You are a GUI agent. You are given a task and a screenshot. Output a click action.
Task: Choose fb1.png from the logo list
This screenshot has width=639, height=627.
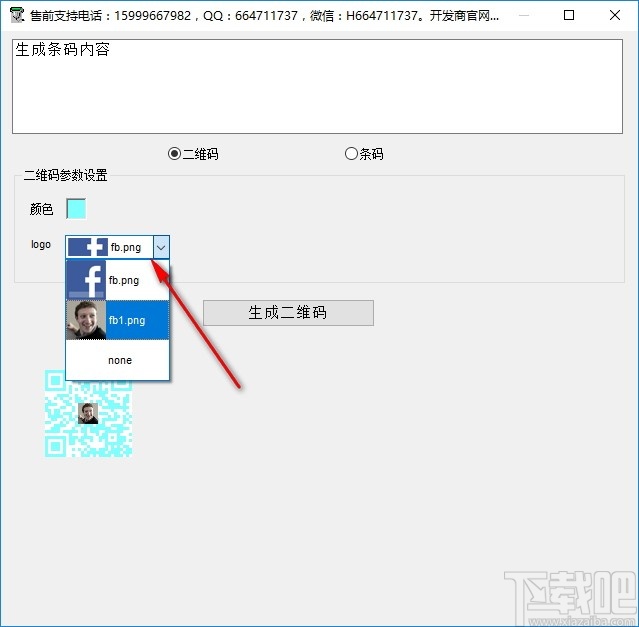click(x=117, y=320)
